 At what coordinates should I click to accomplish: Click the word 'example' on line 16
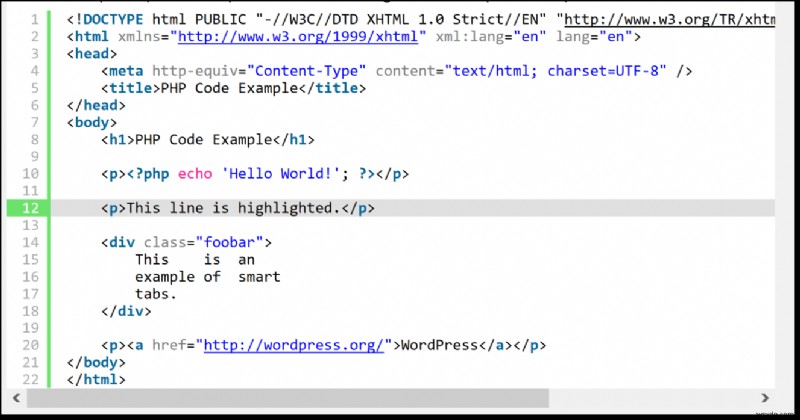pos(165,277)
